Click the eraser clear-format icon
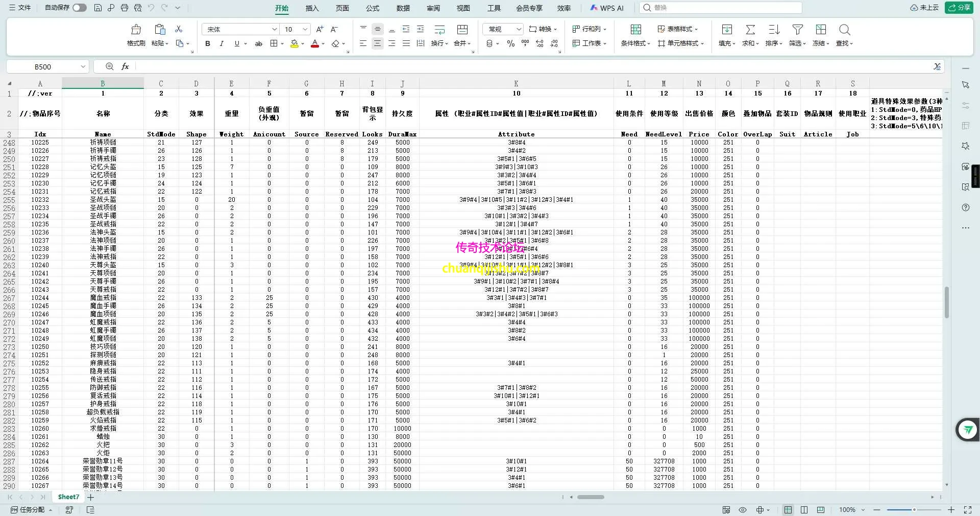980x516 pixels. [335, 44]
